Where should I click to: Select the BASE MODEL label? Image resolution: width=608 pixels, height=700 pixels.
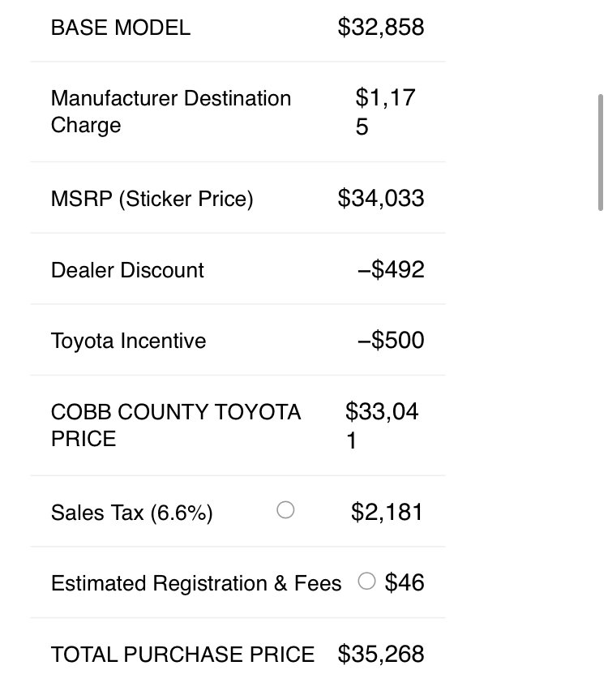click(121, 28)
